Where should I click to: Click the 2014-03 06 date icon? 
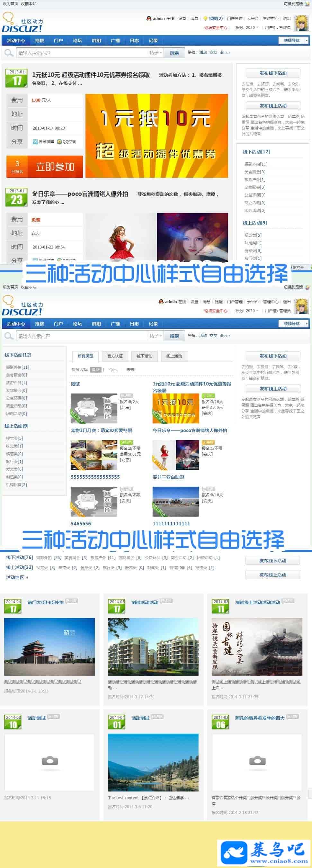pos(220,722)
